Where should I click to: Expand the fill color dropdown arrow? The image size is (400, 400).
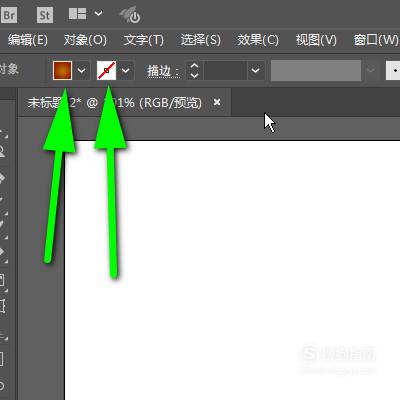(82, 70)
